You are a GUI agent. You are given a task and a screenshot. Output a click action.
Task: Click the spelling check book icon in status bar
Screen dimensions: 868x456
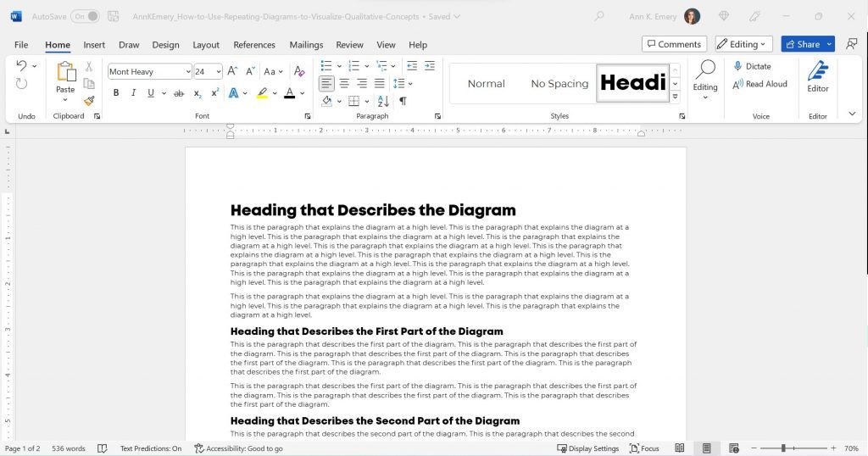[x=103, y=448]
